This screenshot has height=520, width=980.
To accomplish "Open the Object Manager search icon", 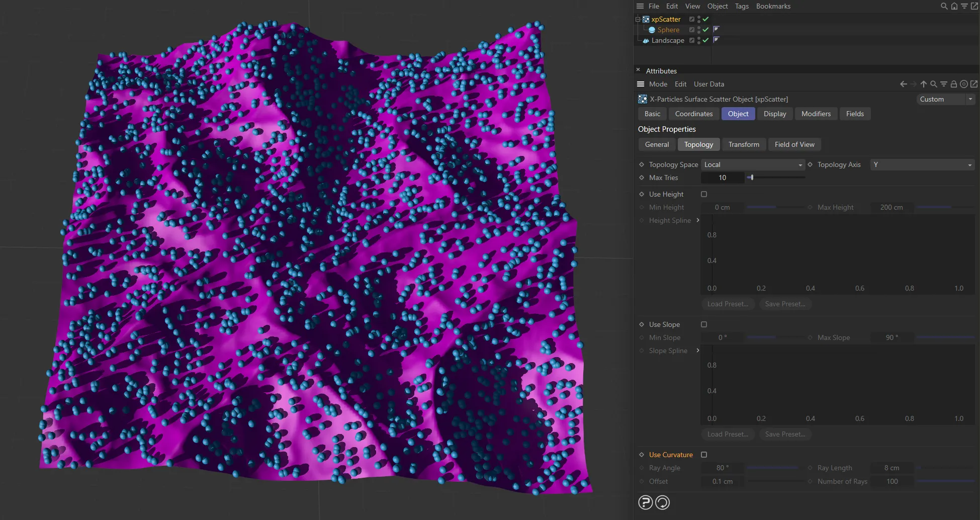I will [x=943, y=6].
